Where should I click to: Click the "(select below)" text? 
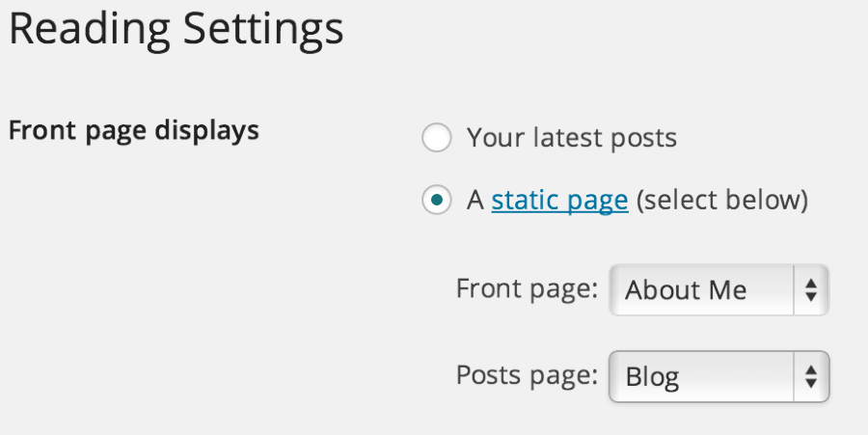coord(721,201)
